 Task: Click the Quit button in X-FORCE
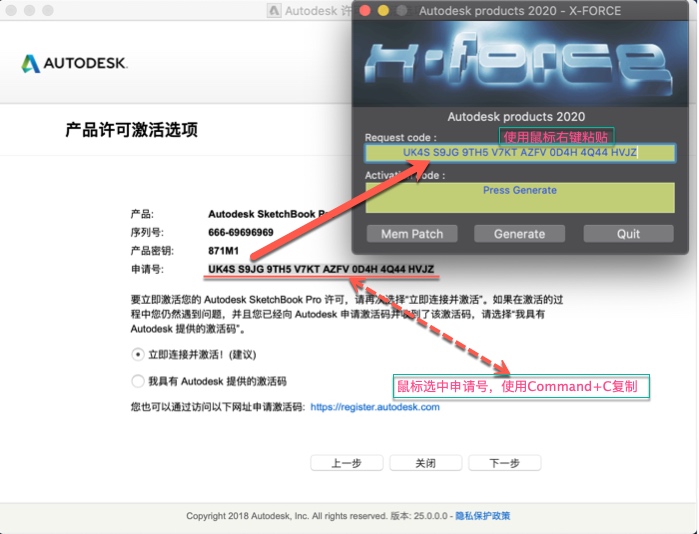[628, 234]
